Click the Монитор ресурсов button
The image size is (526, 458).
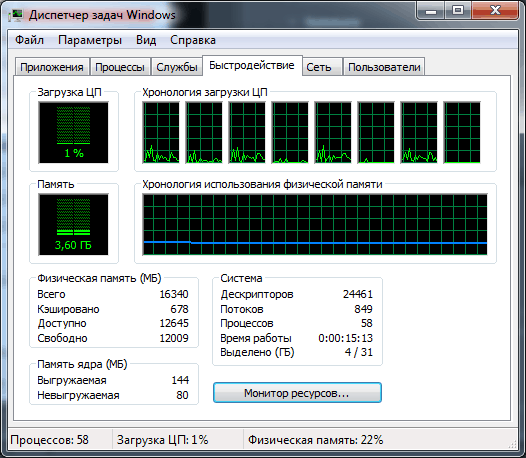(297, 393)
